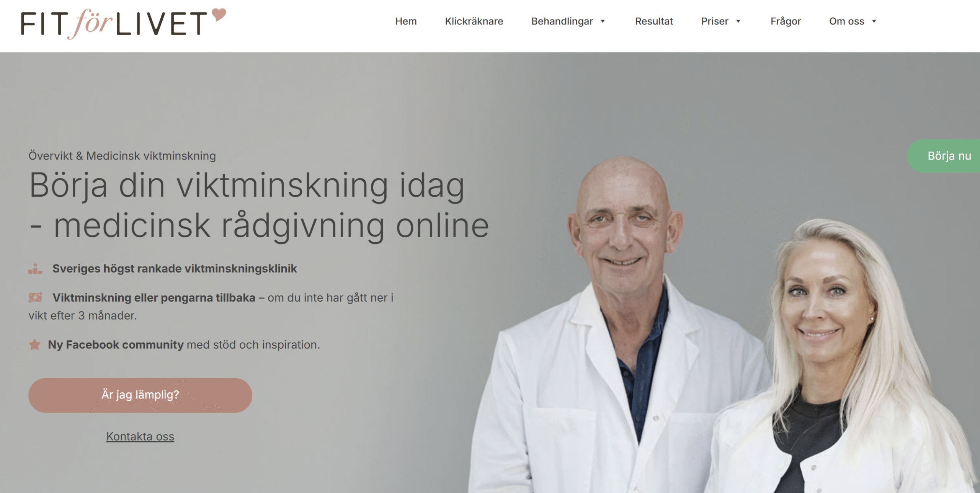Click the money-back guarantee icon
980x493 pixels.
point(35,297)
